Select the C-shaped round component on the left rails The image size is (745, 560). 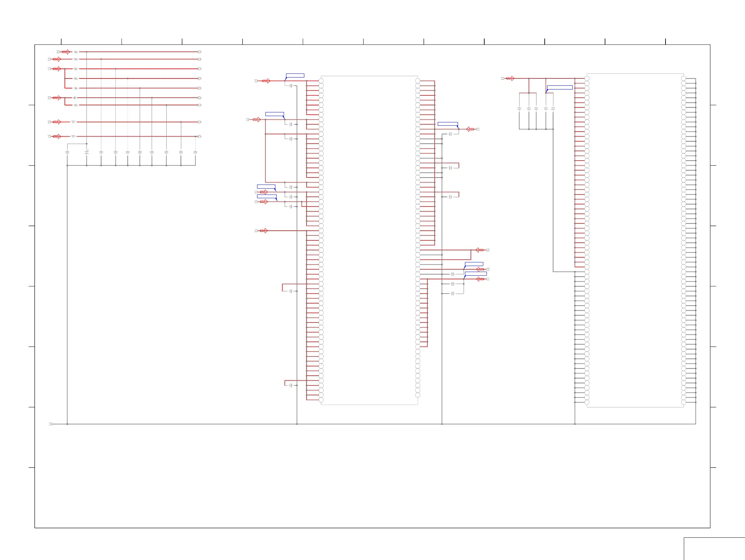(75, 98)
